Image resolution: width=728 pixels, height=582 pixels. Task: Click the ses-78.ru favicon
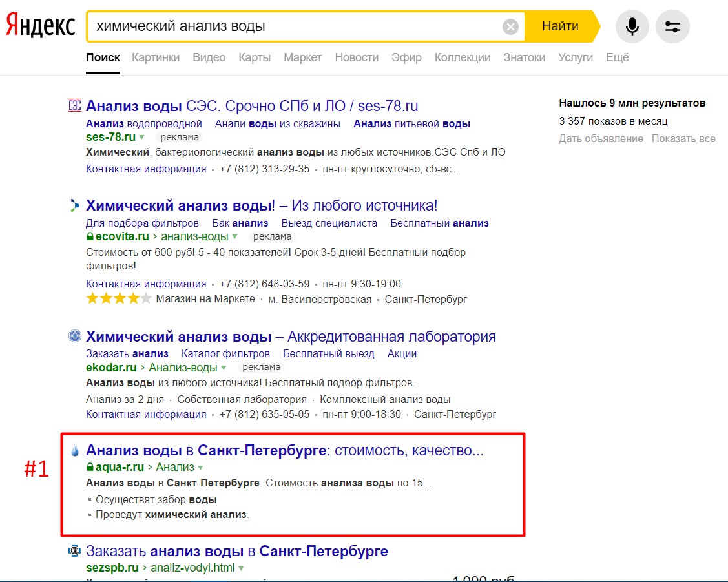tap(75, 105)
